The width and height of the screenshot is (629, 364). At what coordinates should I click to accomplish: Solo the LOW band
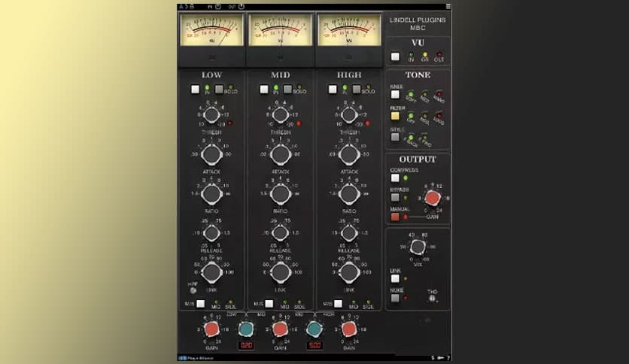click(x=219, y=89)
